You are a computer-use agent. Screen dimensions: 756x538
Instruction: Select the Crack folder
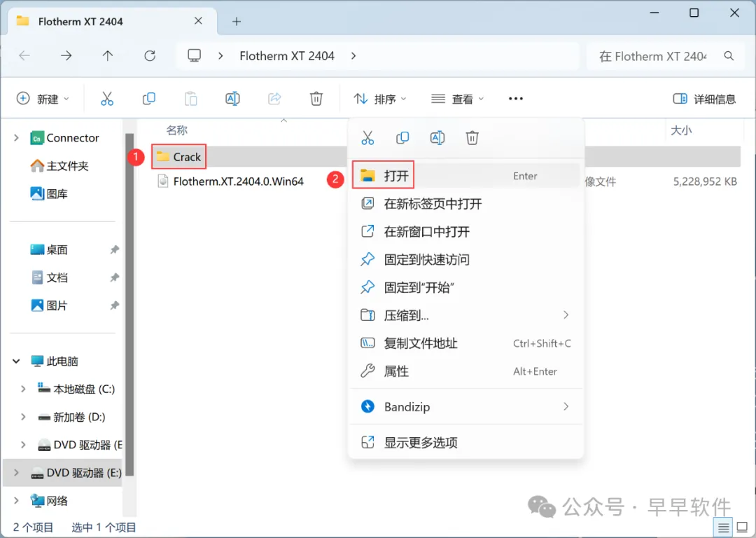(x=179, y=157)
